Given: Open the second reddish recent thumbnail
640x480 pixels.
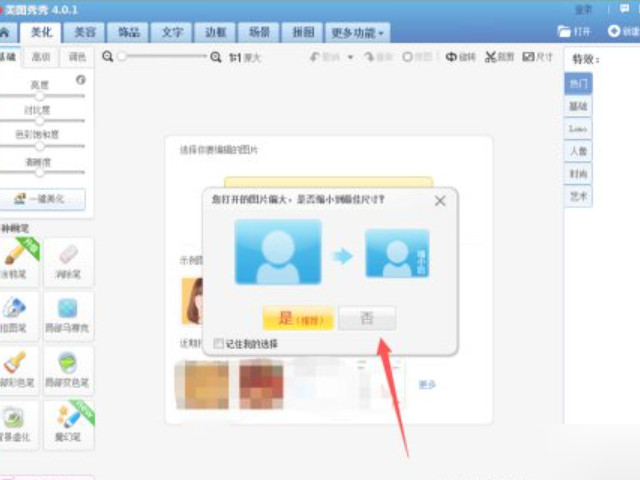Looking at the screenshot, I should coord(261,384).
